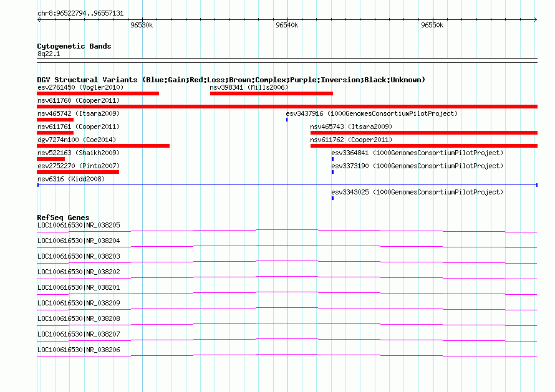555x392 pixels.
Task: Click the short red bar under nsv522163
Action: tap(51, 159)
